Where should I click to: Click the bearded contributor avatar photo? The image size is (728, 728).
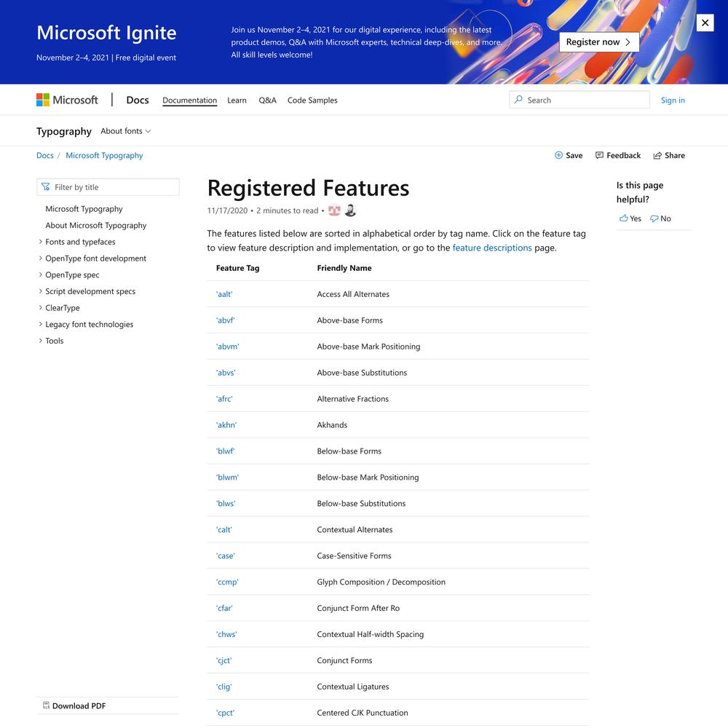point(351,210)
